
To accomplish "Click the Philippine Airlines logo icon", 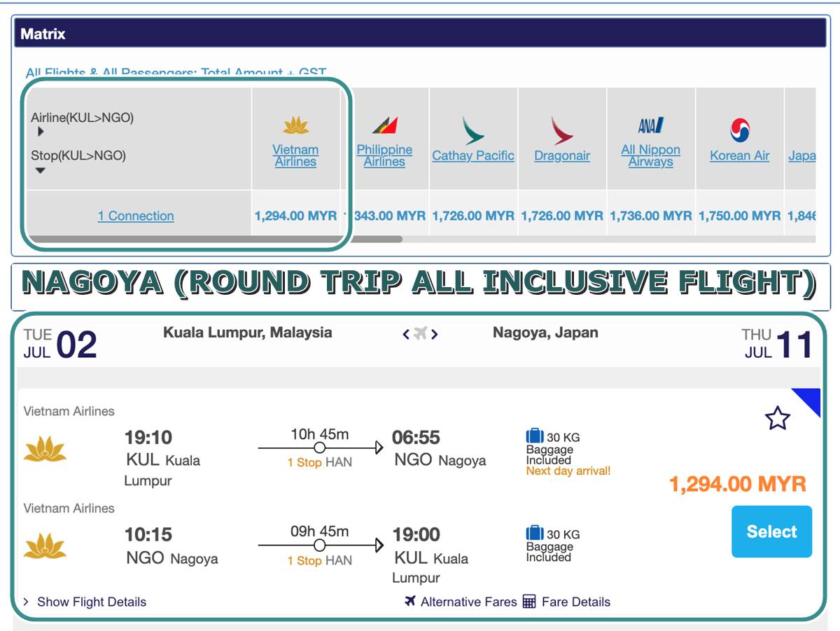I will click(384, 125).
